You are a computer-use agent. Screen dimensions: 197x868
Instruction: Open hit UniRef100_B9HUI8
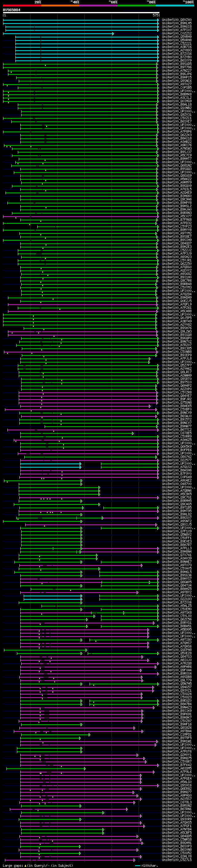coord(177,26)
